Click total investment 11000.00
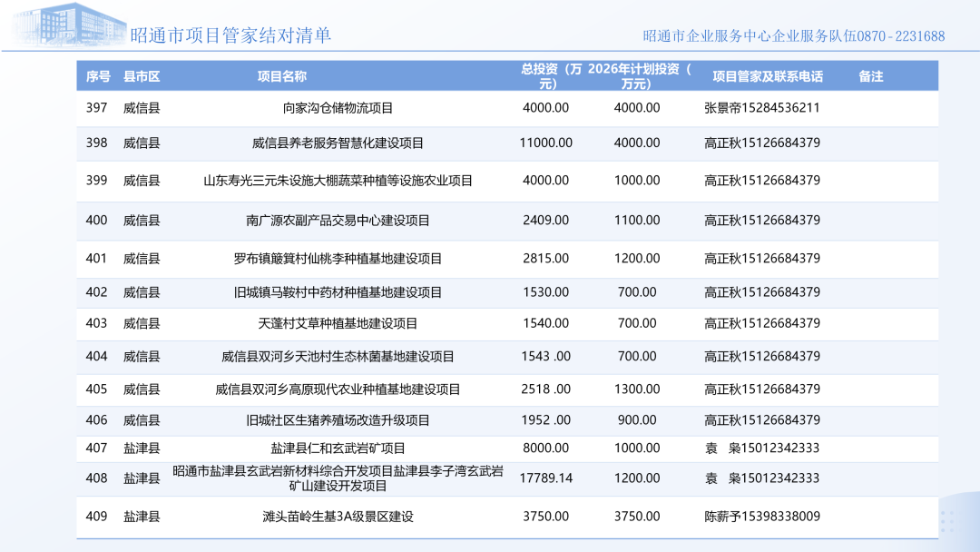Screen dimensions: 980x552 click(x=545, y=143)
